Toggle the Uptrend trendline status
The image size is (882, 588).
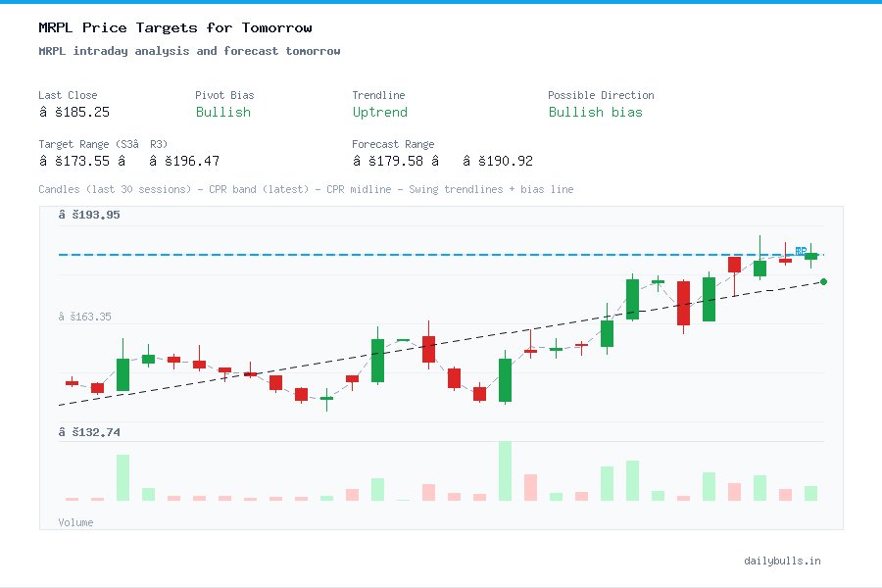[380, 113]
